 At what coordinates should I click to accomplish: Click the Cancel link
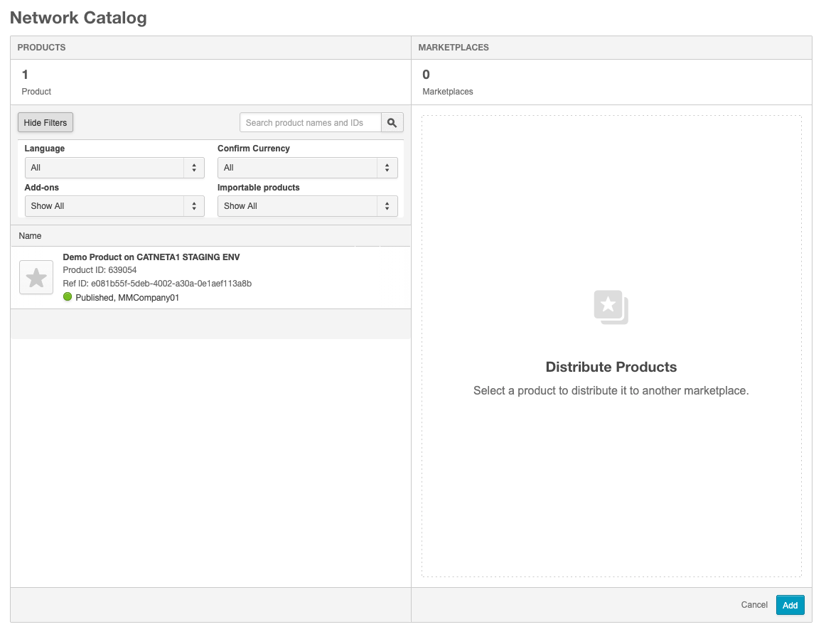click(754, 605)
